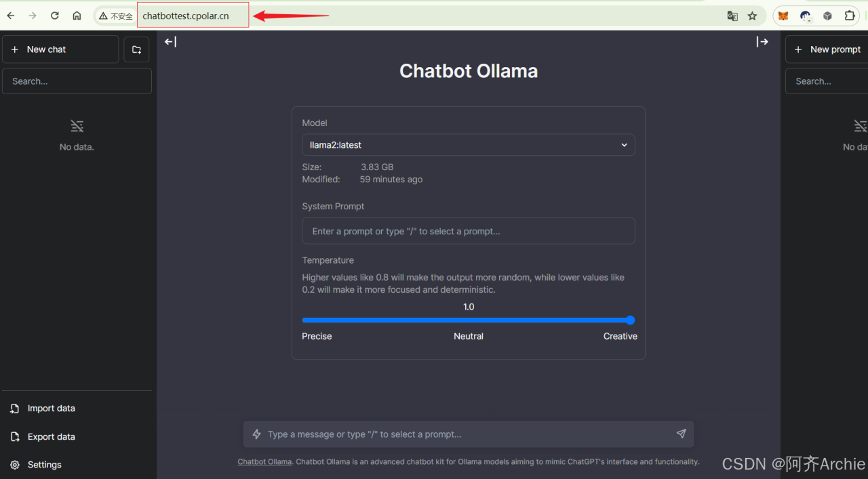Screen dimensions: 868x479
Task: Click the browser forward arrow
Action: [33, 16]
